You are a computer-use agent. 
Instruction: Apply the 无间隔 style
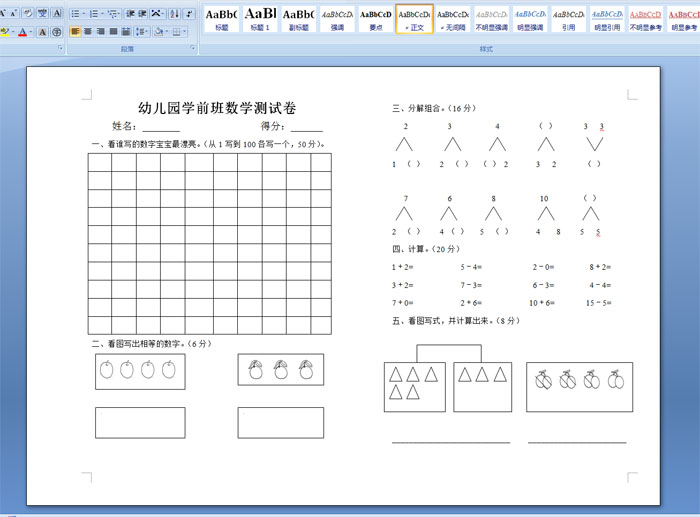pyautogui.click(x=453, y=19)
